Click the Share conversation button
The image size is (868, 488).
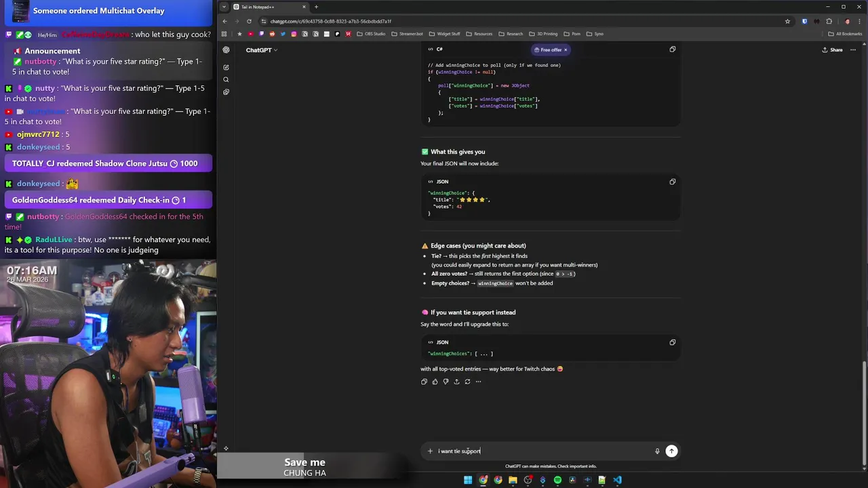tap(832, 49)
